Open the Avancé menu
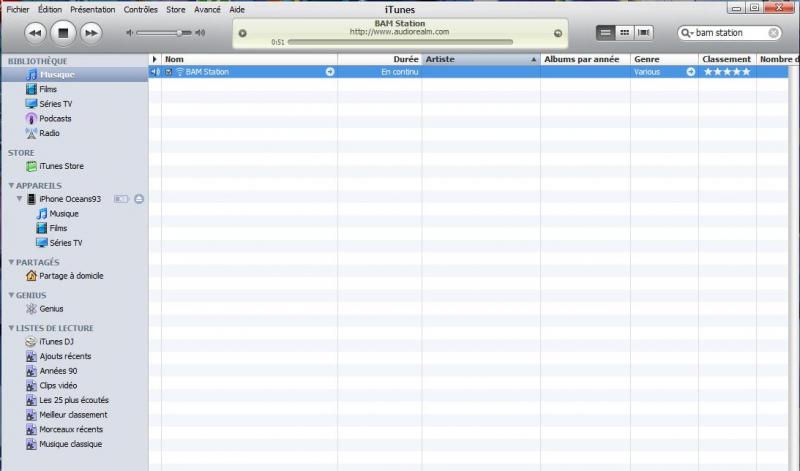Viewport: 800px width, 471px height. (207, 9)
